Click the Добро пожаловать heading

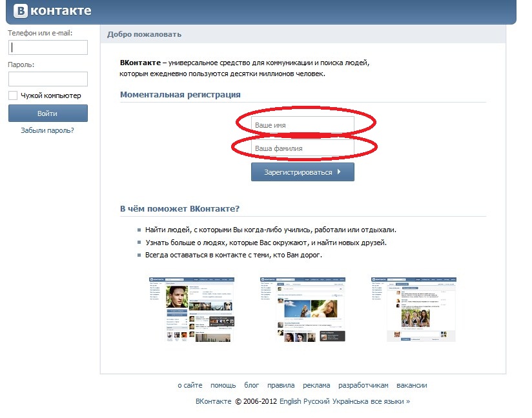click(144, 34)
